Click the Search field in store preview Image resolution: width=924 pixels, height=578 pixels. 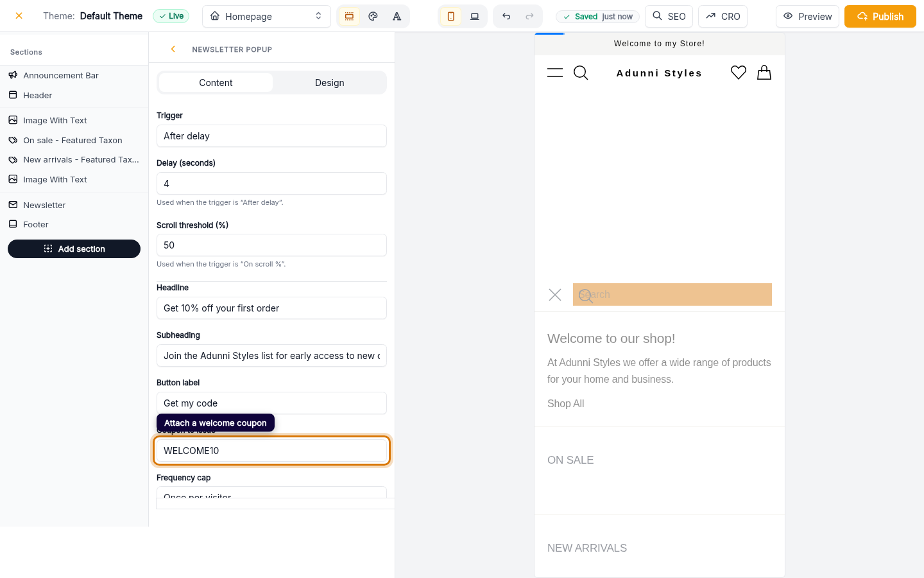[672, 295]
